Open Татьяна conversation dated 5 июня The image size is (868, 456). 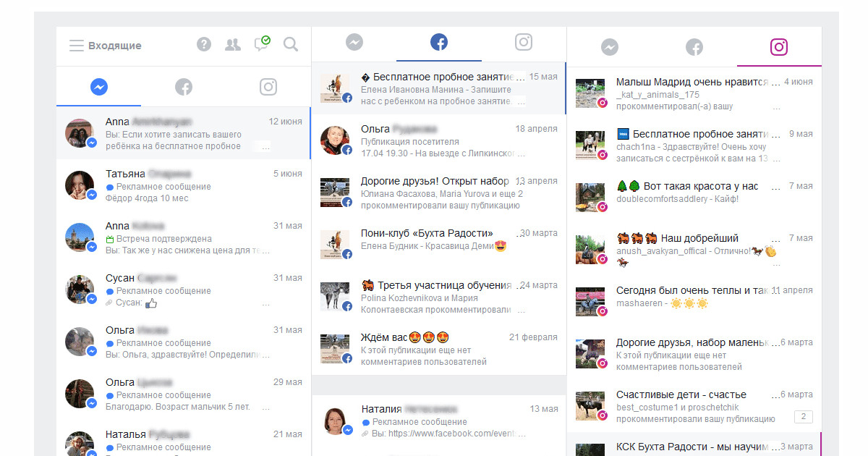pyautogui.click(x=184, y=186)
